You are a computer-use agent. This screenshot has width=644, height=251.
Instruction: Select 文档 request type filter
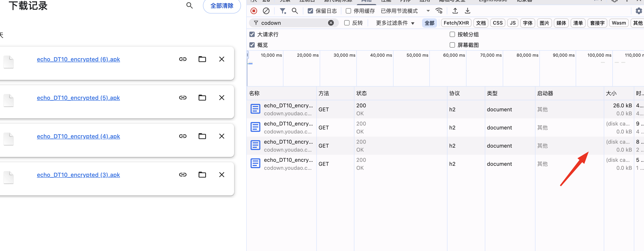(481, 23)
